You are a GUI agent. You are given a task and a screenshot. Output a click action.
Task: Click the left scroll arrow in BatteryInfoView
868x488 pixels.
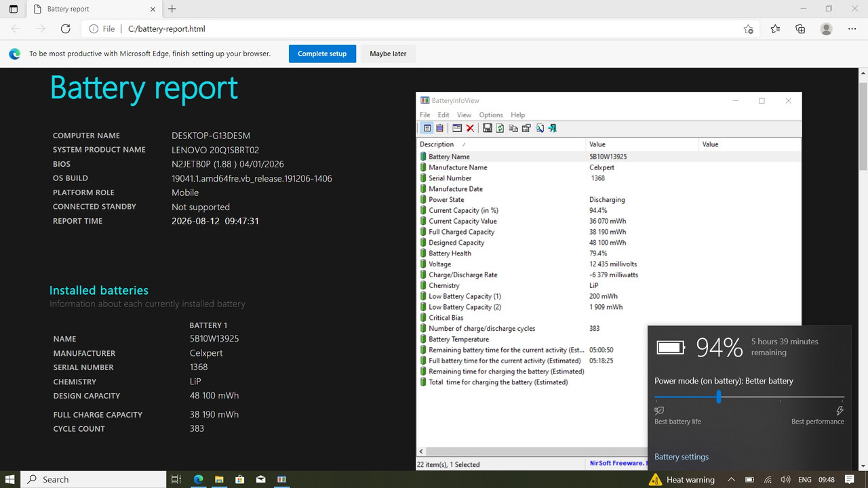coord(421,451)
